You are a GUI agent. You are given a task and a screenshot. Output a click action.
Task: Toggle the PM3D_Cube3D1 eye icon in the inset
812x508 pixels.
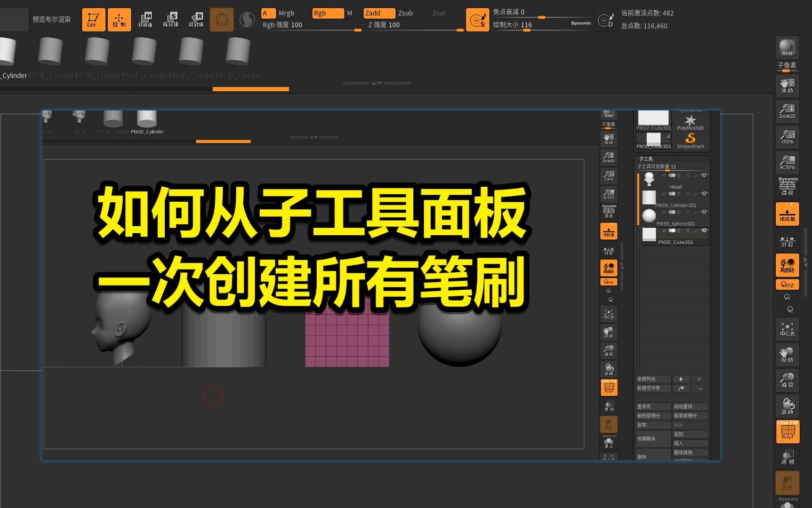coord(704,231)
